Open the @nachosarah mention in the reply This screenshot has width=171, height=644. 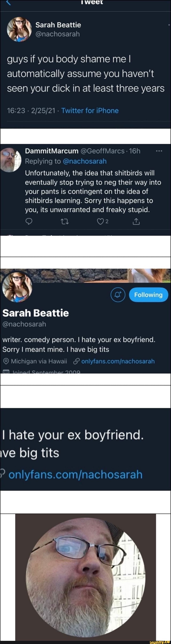pyautogui.click(x=85, y=161)
